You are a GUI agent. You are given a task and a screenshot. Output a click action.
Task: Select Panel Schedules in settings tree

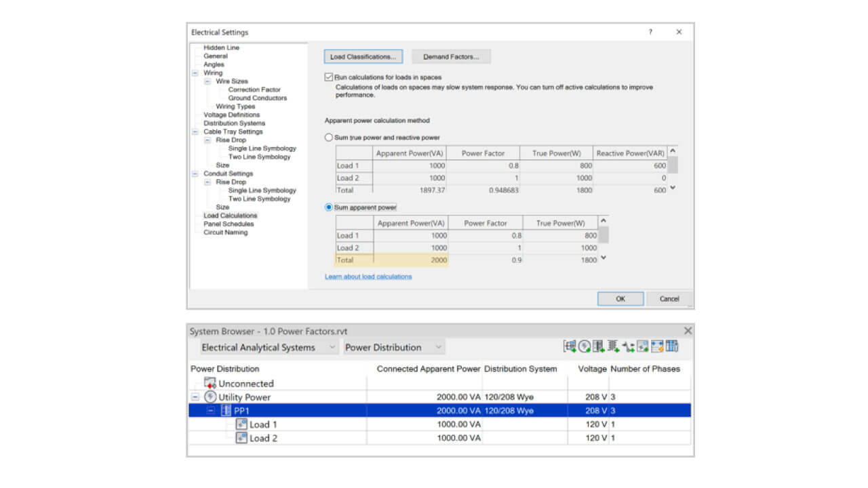pyautogui.click(x=229, y=224)
